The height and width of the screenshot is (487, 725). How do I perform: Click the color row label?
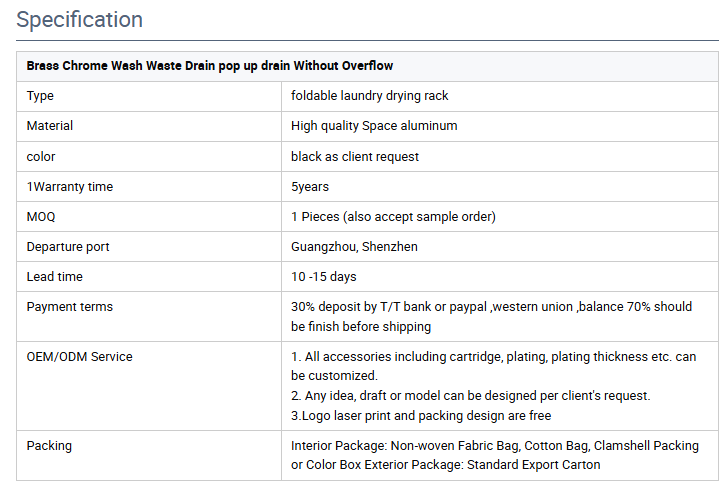coord(41,157)
